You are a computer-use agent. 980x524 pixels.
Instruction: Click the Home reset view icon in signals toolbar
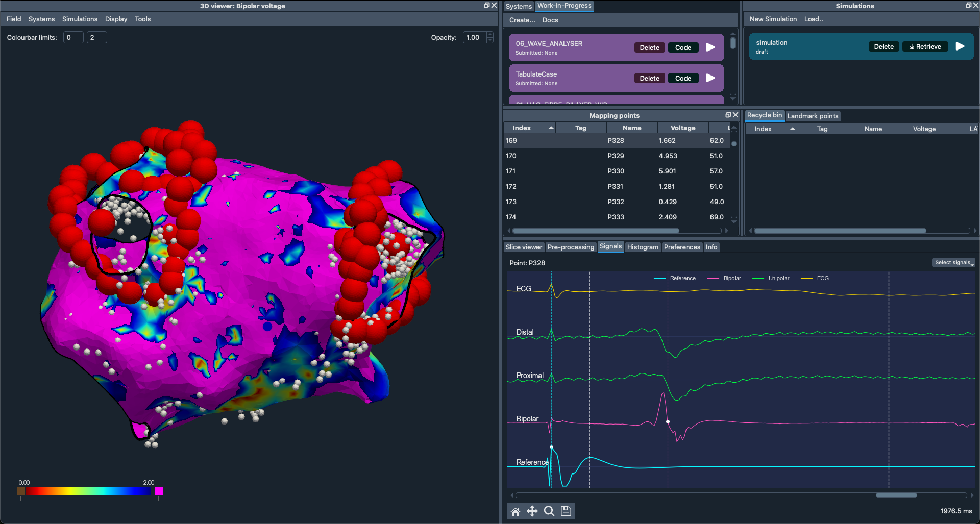[516, 511]
